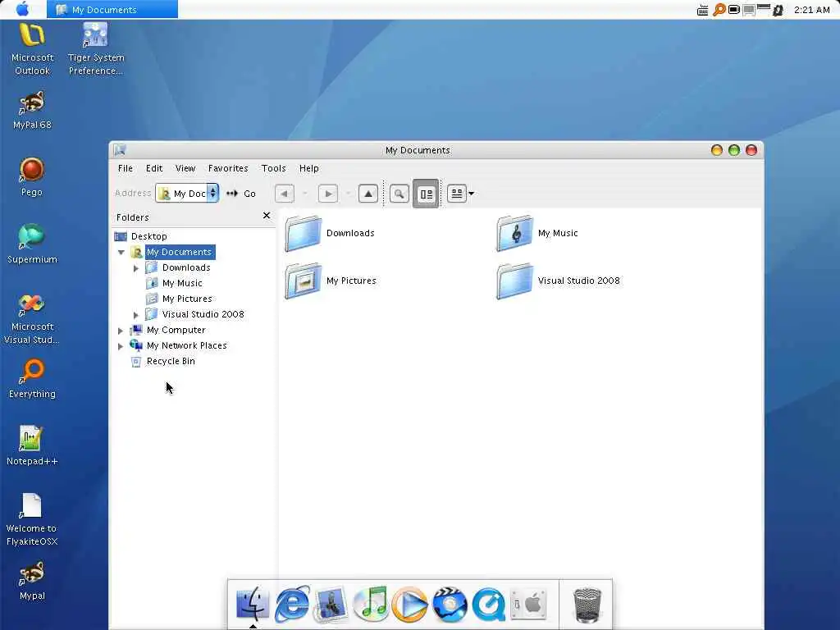Image resolution: width=840 pixels, height=630 pixels.
Task: Launch Internet Explorer from the dock
Action: coord(291,604)
